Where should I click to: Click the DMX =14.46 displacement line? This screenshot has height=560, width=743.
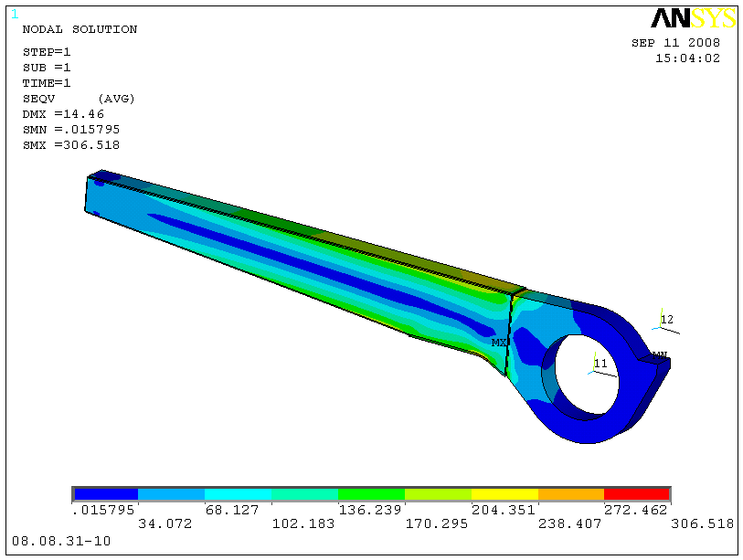click(x=63, y=114)
